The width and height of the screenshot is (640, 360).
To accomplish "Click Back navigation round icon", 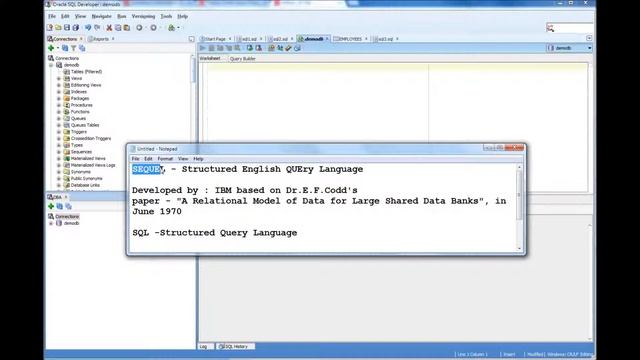I will (x=139, y=28).
